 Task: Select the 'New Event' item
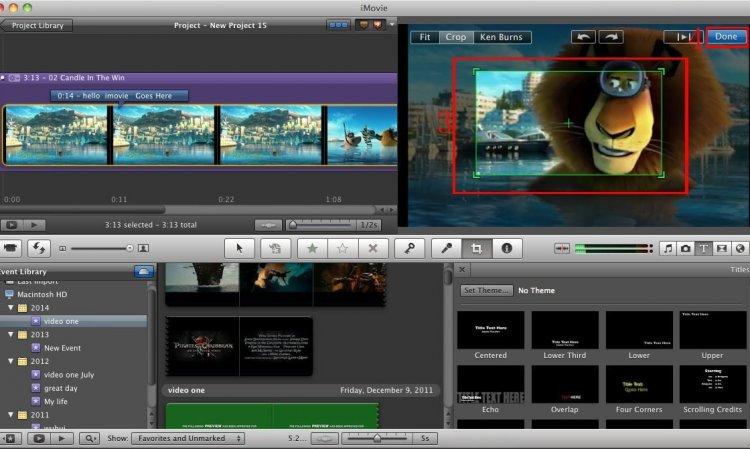coord(62,348)
